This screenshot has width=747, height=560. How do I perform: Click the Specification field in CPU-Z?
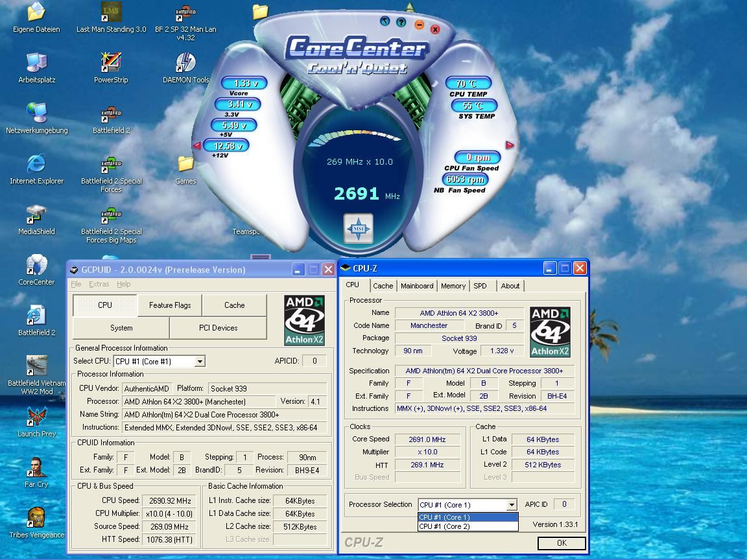coord(484,371)
